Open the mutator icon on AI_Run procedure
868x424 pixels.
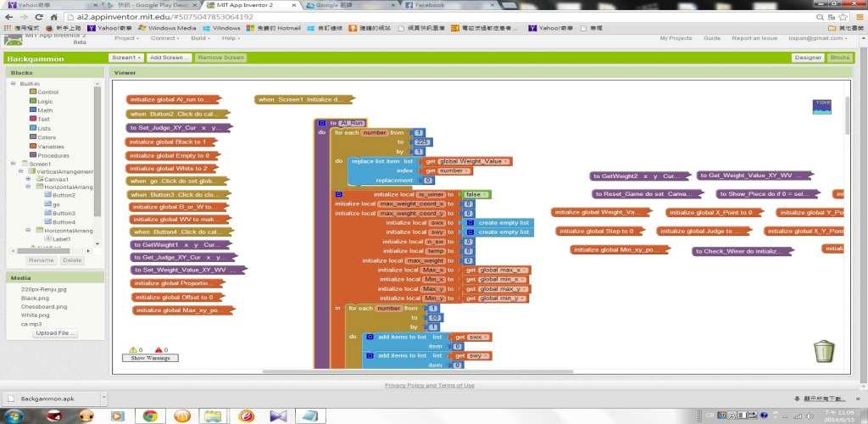click(x=322, y=123)
